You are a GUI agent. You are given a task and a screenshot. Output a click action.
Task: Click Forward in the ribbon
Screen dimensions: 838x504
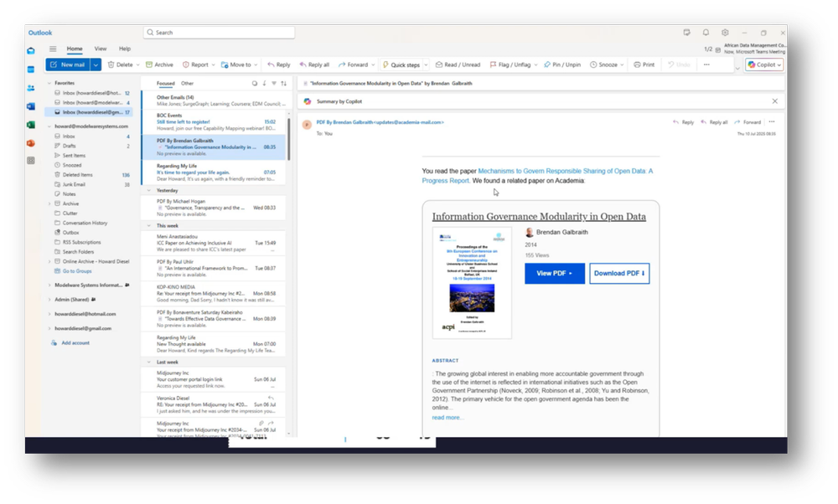tap(354, 64)
